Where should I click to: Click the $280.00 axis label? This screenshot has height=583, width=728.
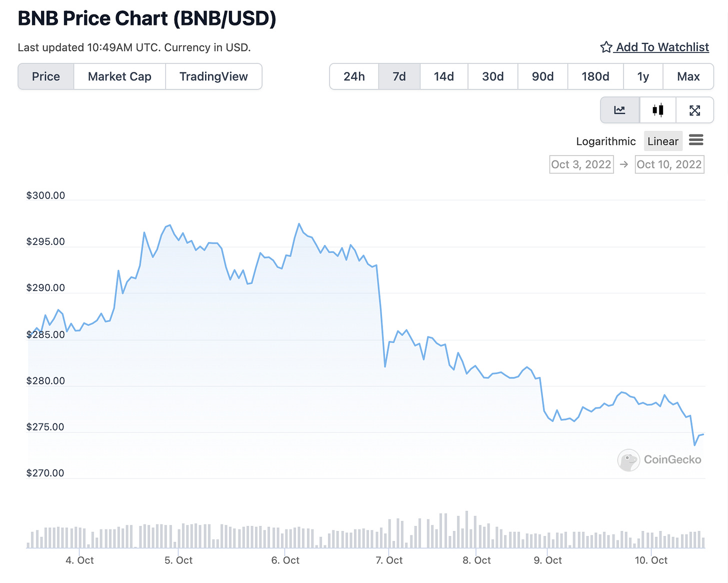pos(45,381)
